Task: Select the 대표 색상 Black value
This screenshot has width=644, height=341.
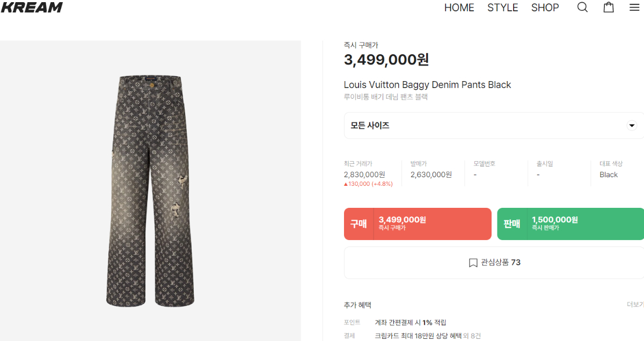Action: point(609,175)
